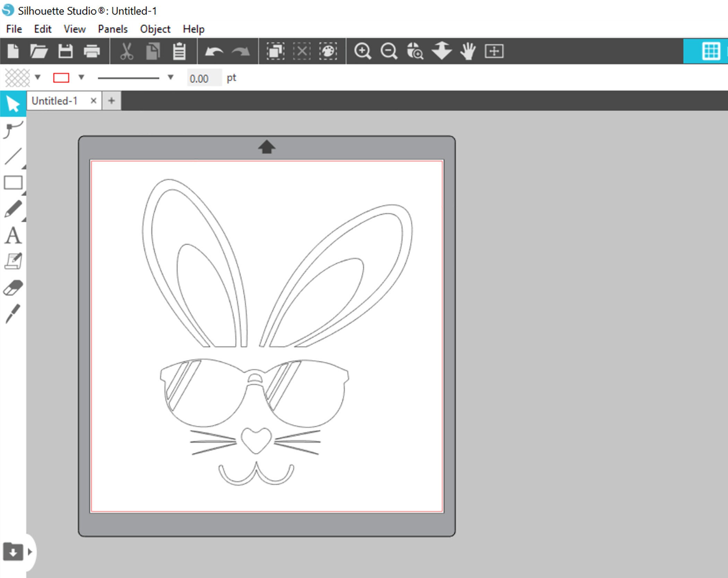Open the Draw a Note tool
Screen dimensions: 728x578
click(x=13, y=261)
